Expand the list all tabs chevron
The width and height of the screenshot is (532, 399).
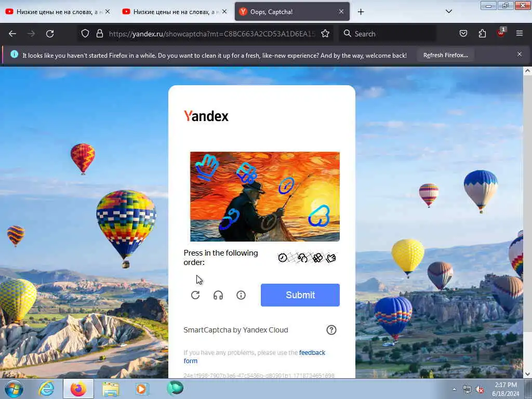click(x=448, y=11)
